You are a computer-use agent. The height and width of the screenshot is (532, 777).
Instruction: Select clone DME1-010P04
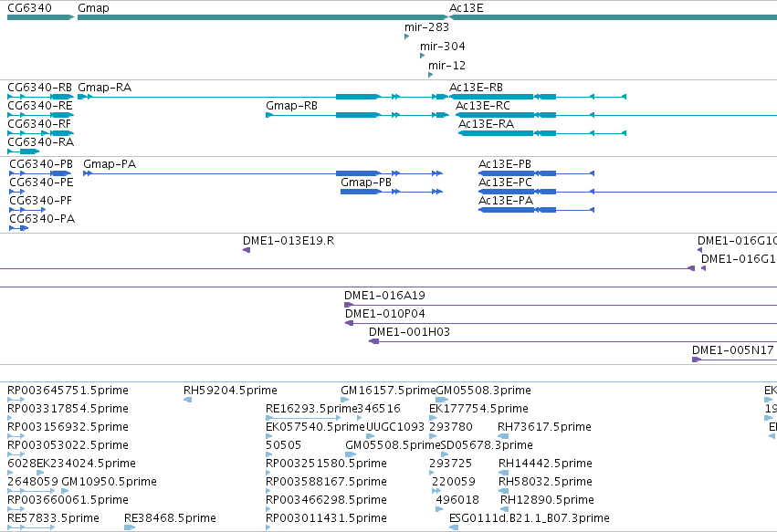385,315
